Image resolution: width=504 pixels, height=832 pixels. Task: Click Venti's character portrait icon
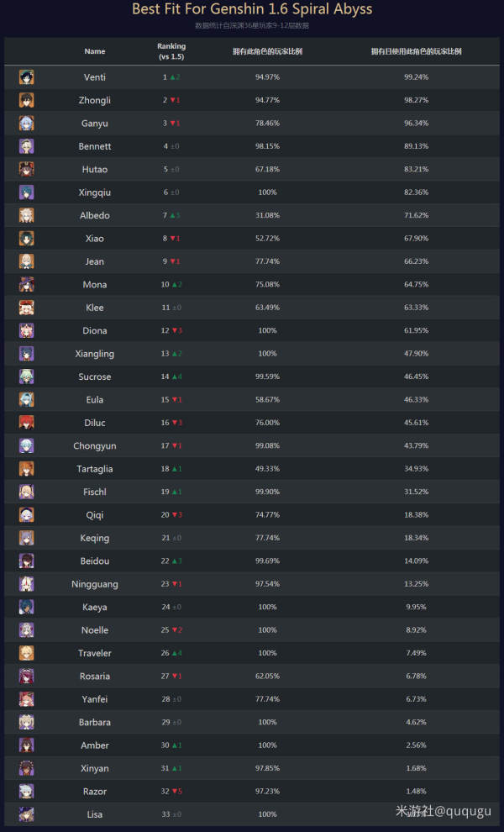27,77
